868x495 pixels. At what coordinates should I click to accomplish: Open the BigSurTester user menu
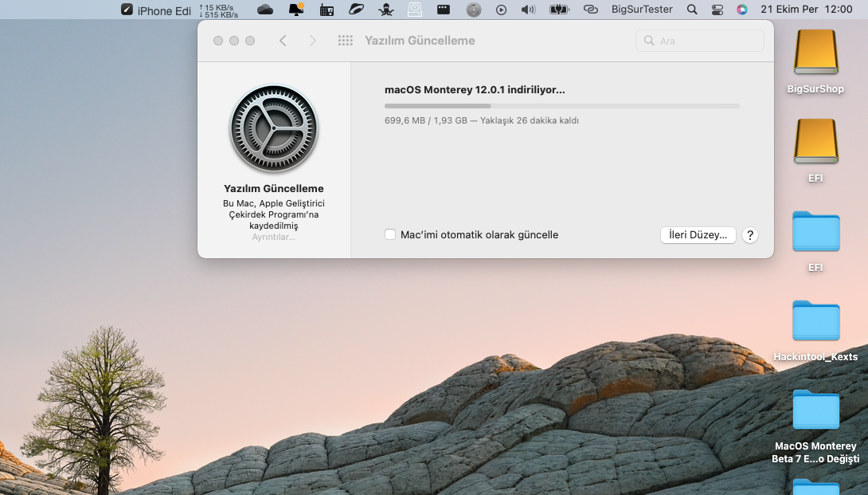click(642, 10)
